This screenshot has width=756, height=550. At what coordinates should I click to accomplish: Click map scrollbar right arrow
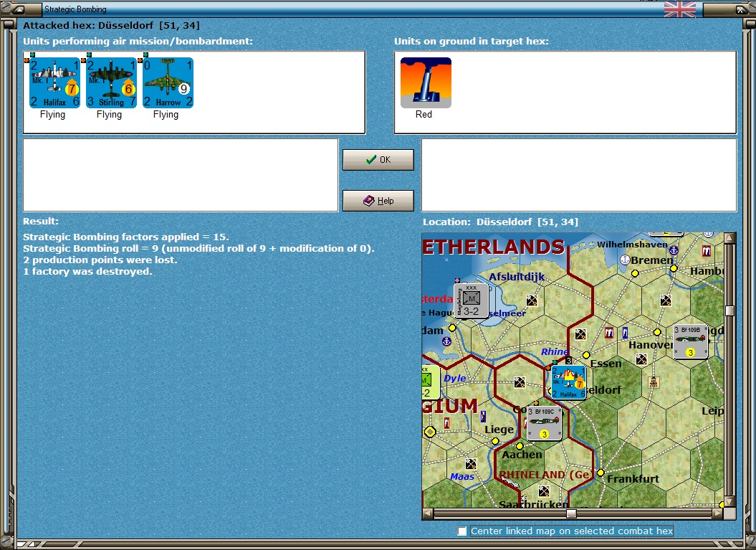[x=718, y=513]
